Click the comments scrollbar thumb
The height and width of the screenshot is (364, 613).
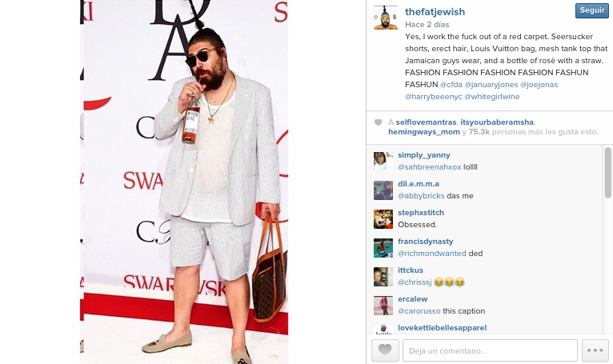(608, 173)
